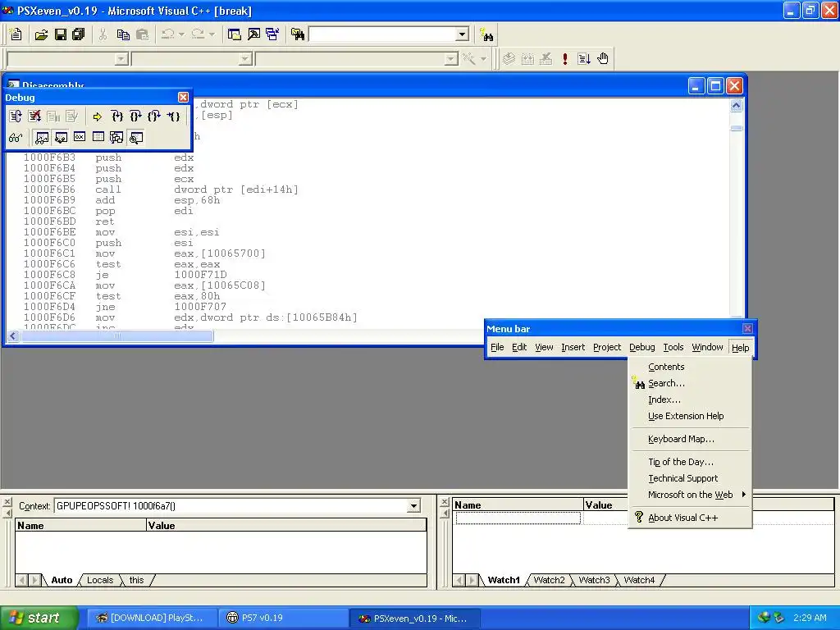This screenshot has width=840, height=630.
Task: Click the Copy toolbar icon
Action: (x=123, y=34)
